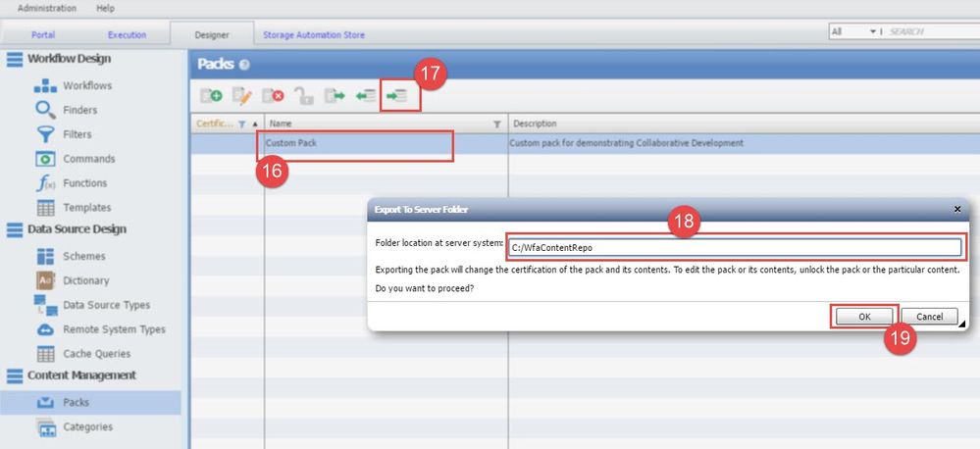Click OK in the export dialog
The width and height of the screenshot is (980, 449).
(864, 317)
